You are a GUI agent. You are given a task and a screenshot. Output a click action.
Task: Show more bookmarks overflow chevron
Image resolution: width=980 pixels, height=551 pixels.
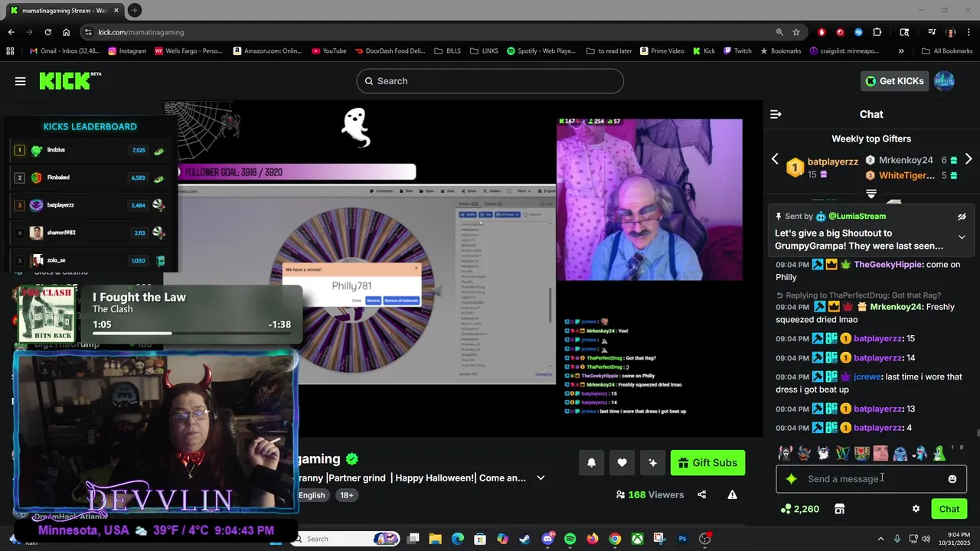click(x=901, y=51)
